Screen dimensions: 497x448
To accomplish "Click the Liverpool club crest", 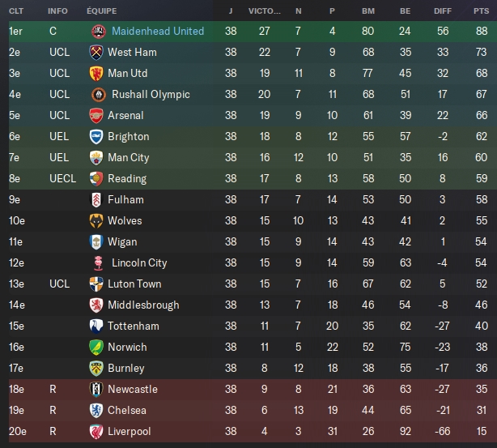I will click(x=96, y=432).
